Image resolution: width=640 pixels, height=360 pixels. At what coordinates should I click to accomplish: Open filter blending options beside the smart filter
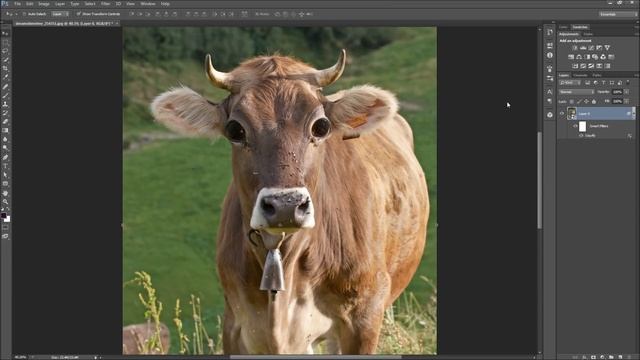coord(630,136)
